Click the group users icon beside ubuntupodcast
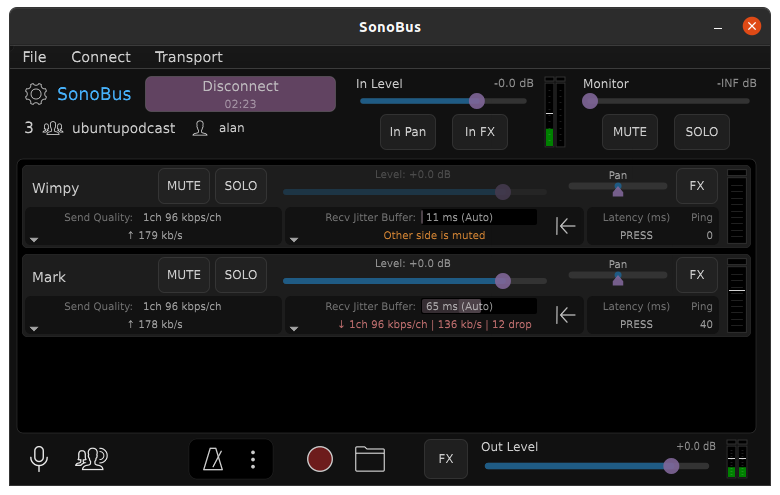This screenshot has width=780, height=495. tap(53, 128)
